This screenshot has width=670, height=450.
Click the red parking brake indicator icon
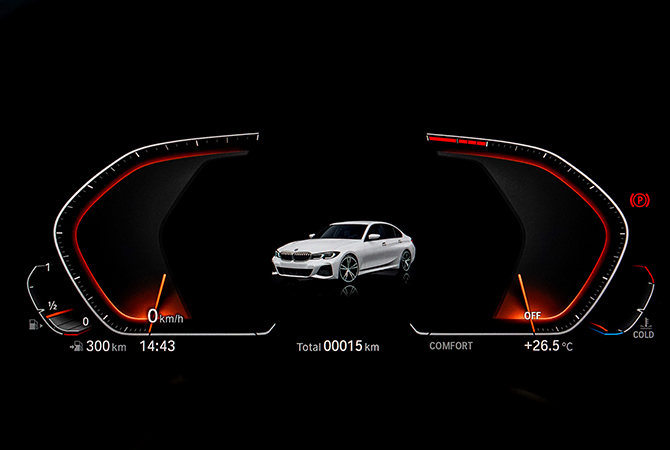639,200
